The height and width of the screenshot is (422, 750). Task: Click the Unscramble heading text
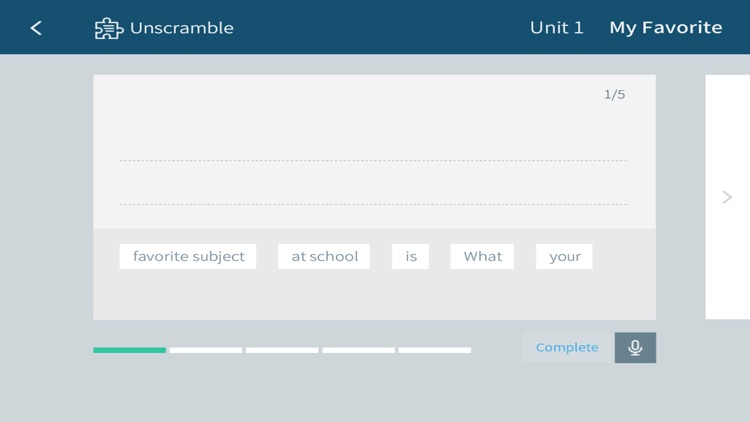[x=182, y=28]
